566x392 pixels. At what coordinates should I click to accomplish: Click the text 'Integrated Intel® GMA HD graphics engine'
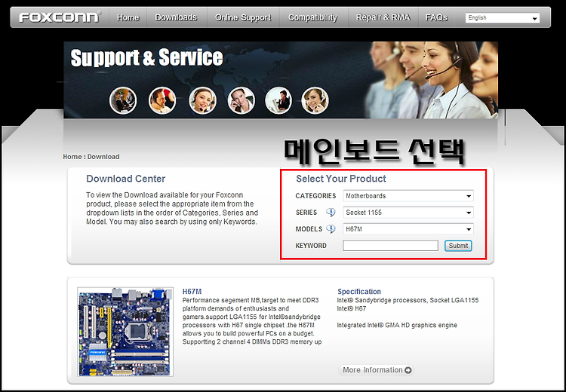click(397, 325)
